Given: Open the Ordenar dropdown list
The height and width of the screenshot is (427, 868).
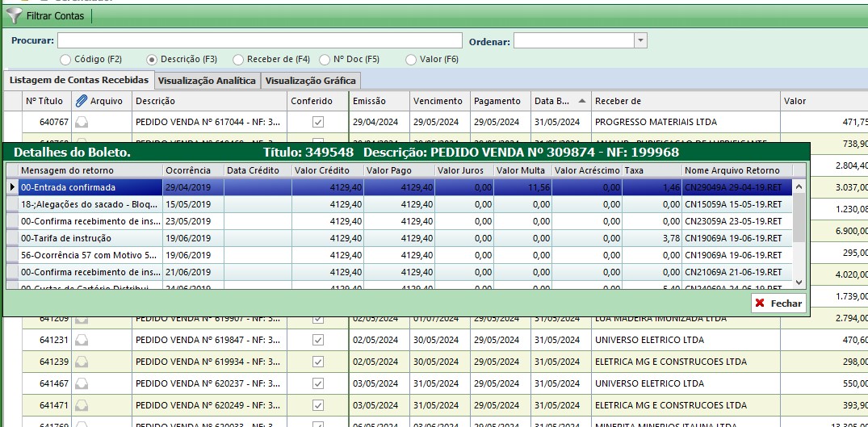Looking at the screenshot, I should coord(640,40).
